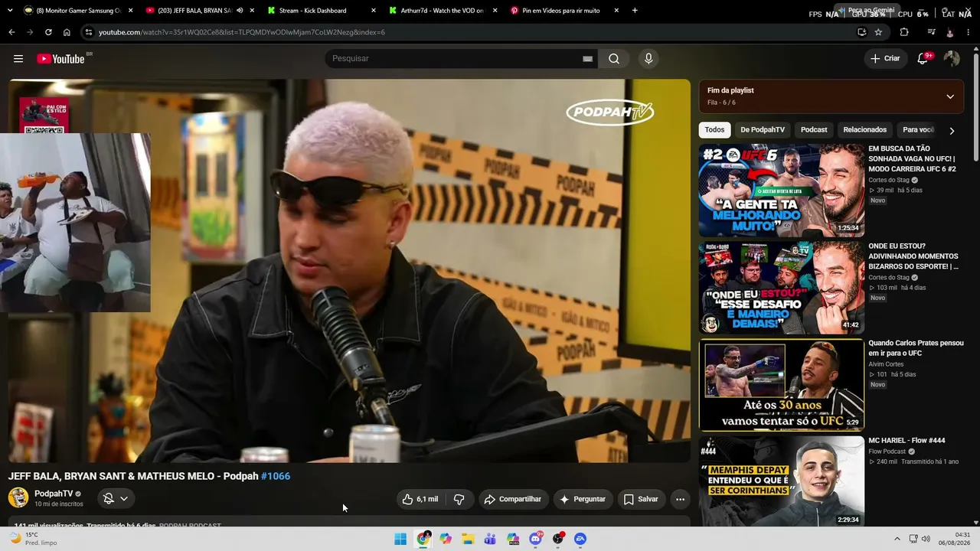Open the on-screen keyboard in search box
Screen dimensions: 980x551
(x=587, y=59)
